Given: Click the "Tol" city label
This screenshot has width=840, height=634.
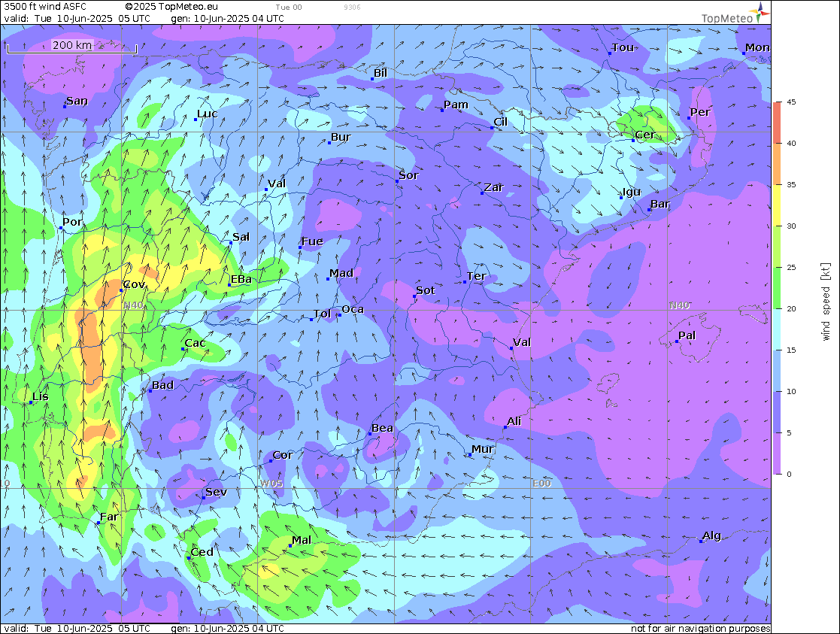Looking at the screenshot, I should coord(323,314).
